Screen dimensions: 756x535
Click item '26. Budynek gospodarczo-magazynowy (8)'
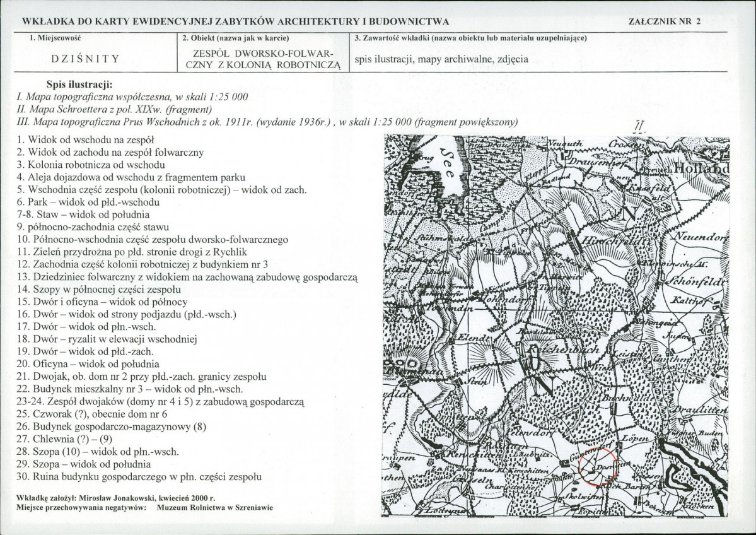coord(112,426)
